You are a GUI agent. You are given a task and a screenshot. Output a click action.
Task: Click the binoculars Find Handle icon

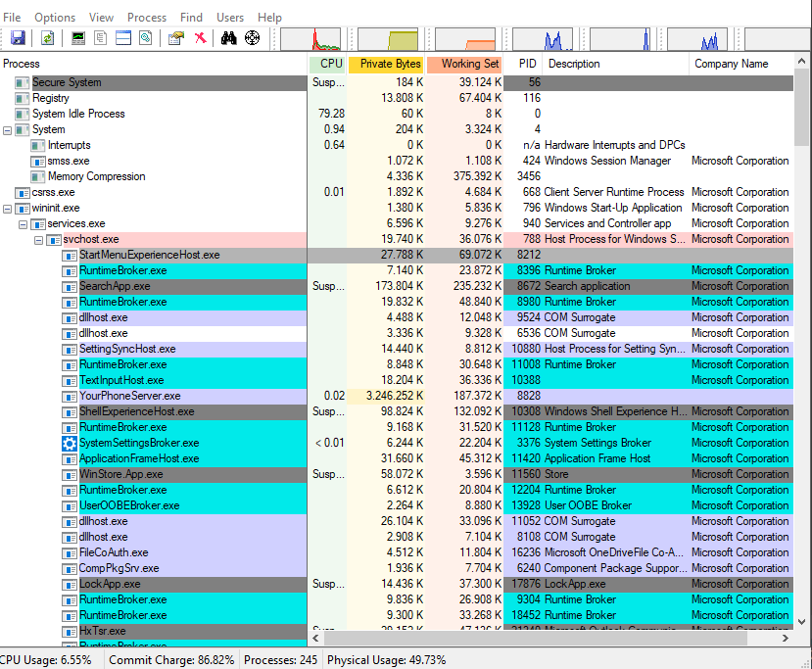(228, 38)
